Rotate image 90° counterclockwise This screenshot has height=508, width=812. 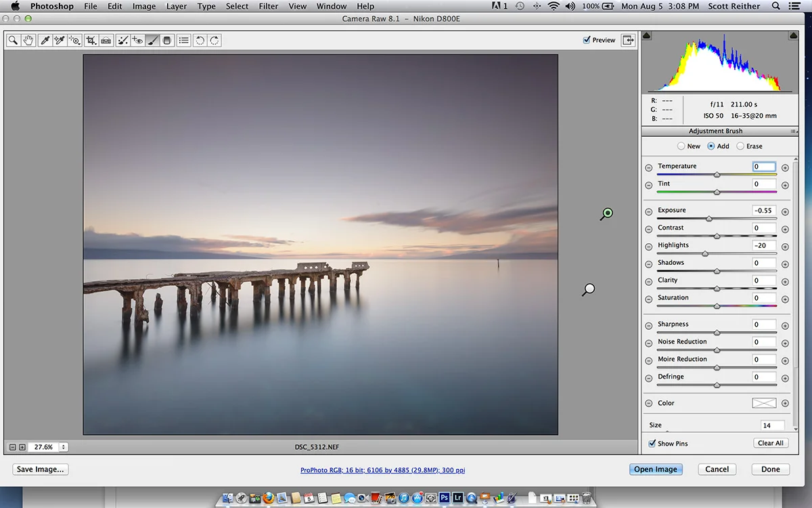(x=200, y=41)
